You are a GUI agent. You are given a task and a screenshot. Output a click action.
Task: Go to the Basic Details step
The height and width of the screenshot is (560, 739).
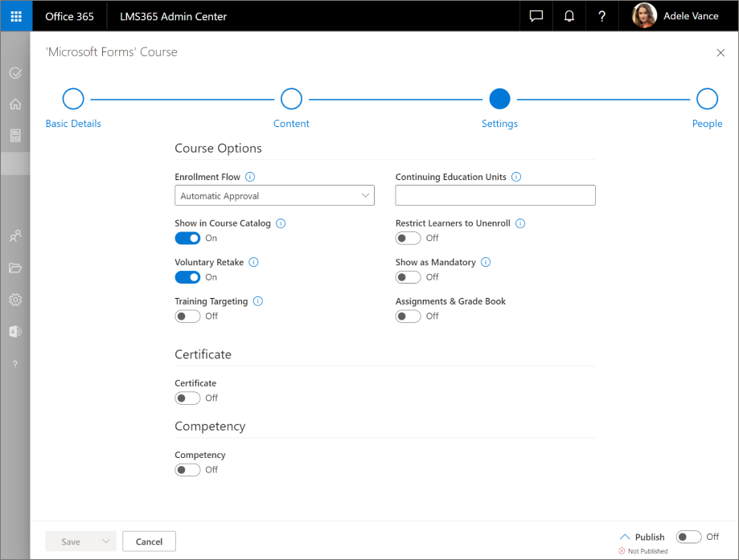click(x=73, y=99)
